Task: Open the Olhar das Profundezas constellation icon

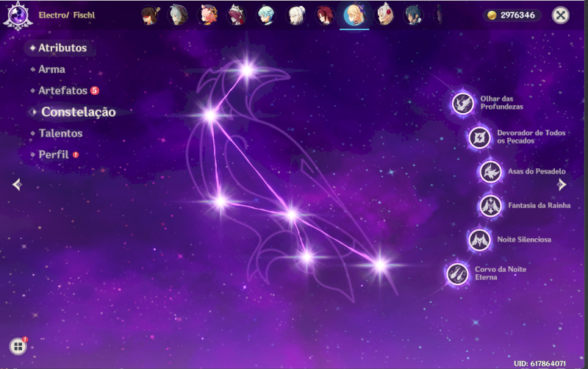Action: [463, 103]
